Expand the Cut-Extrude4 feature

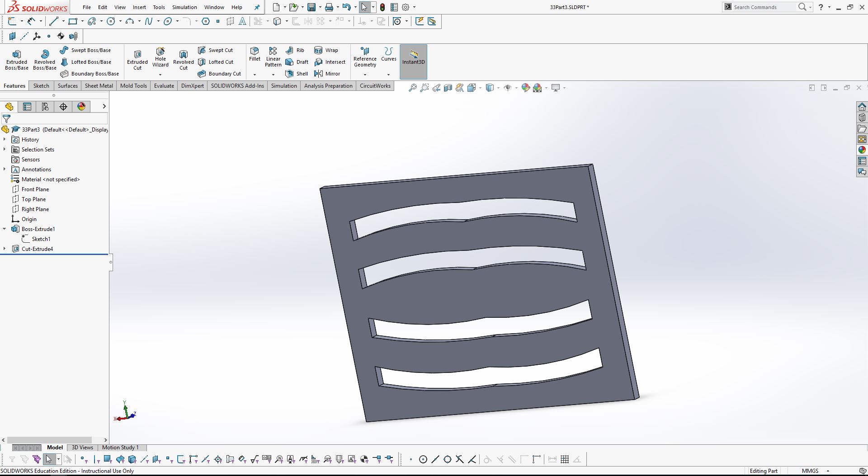[x=5, y=249]
